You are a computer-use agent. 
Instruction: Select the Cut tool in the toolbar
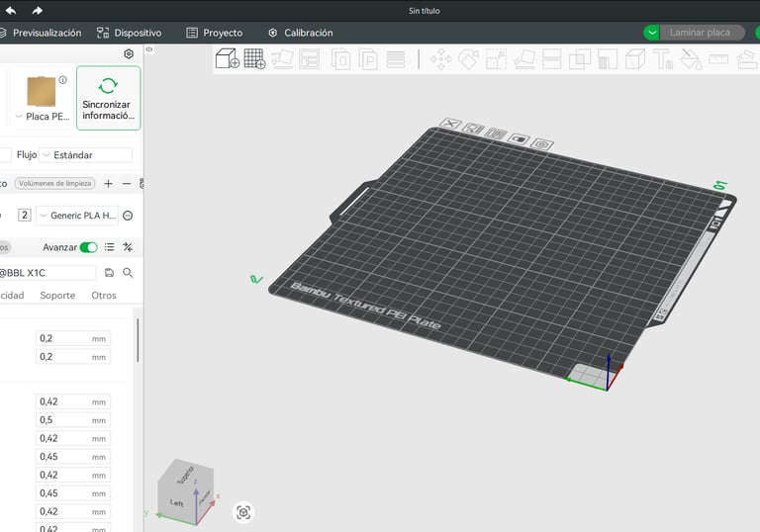pos(551,59)
